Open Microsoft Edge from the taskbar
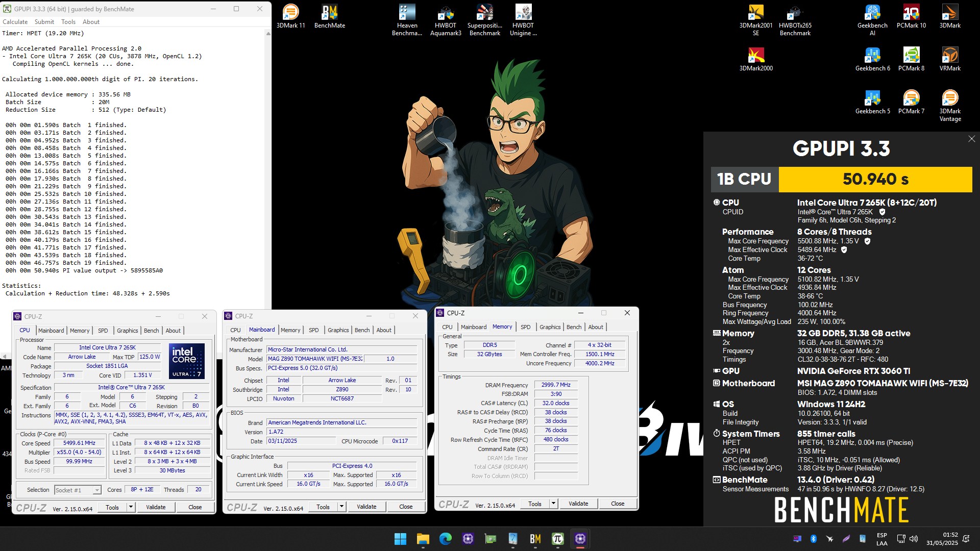Screen dimensions: 980x551 pyautogui.click(x=445, y=539)
